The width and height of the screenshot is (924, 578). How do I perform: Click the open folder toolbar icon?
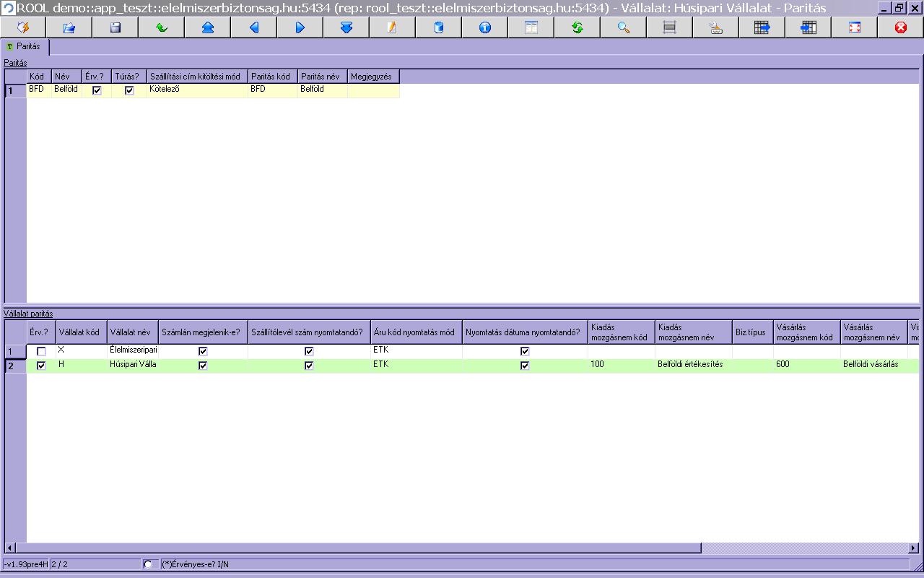pos(69,27)
